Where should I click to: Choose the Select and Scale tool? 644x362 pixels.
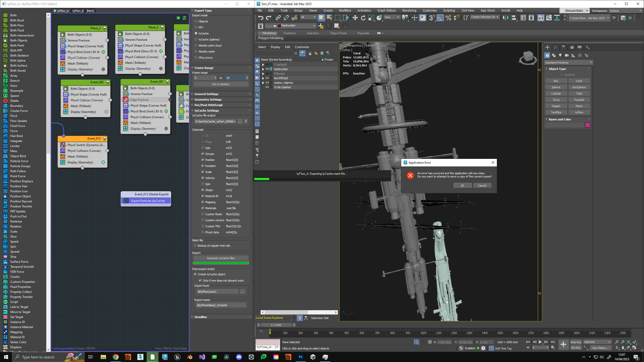[x=371, y=18]
